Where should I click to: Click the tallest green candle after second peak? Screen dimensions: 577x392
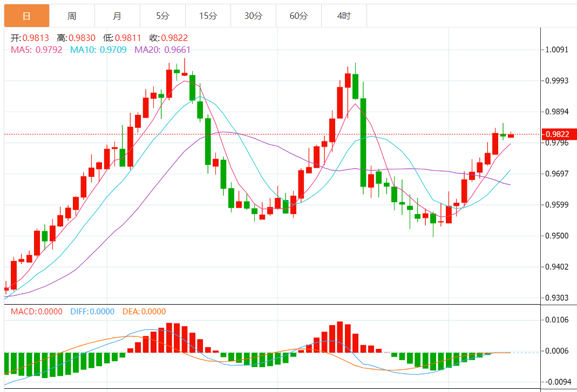click(363, 143)
